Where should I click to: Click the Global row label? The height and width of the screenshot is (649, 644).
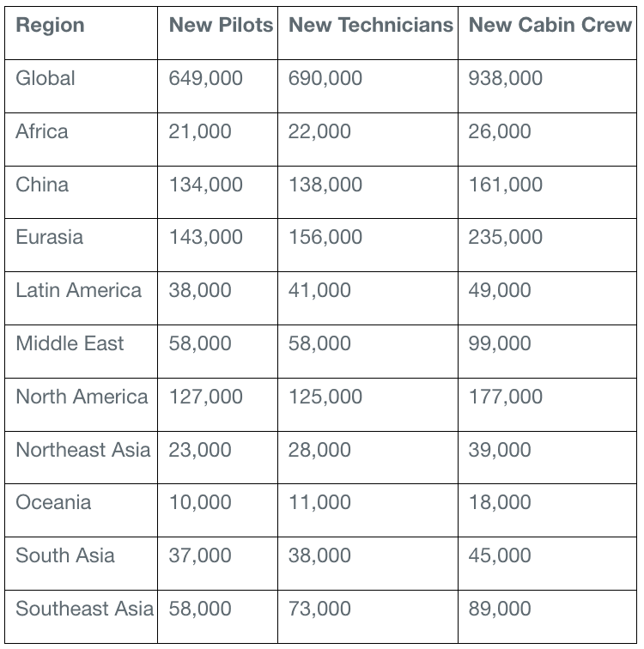click(x=46, y=78)
